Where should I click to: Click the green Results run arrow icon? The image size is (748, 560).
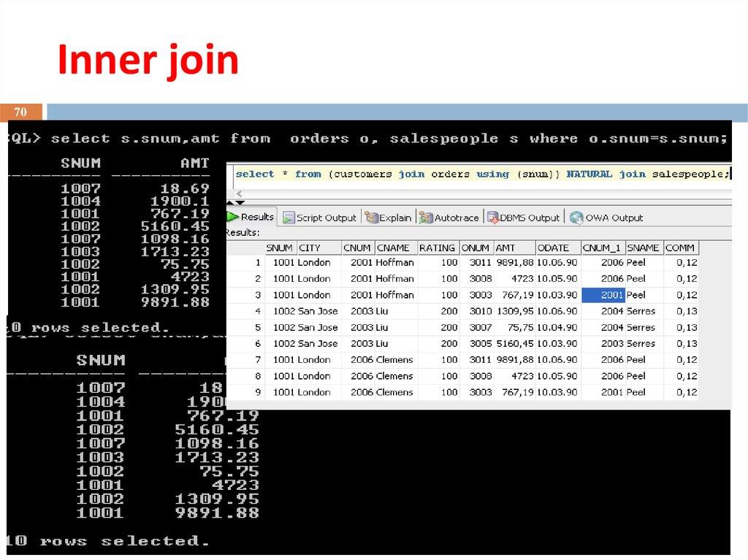tap(233, 217)
